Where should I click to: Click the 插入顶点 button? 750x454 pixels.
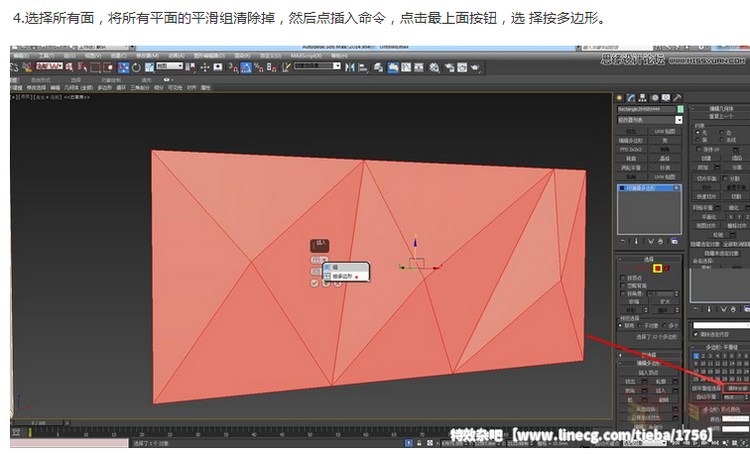(648, 372)
